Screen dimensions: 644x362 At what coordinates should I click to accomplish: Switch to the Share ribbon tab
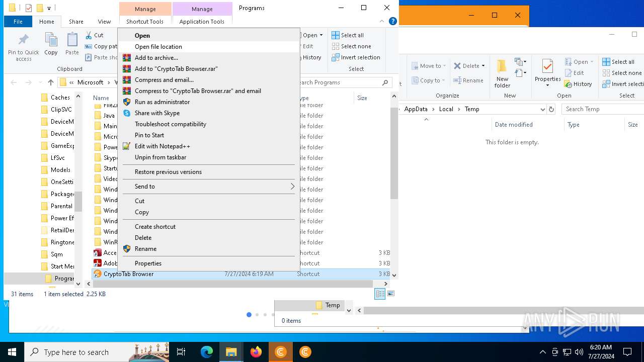click(x=76, y=22)
